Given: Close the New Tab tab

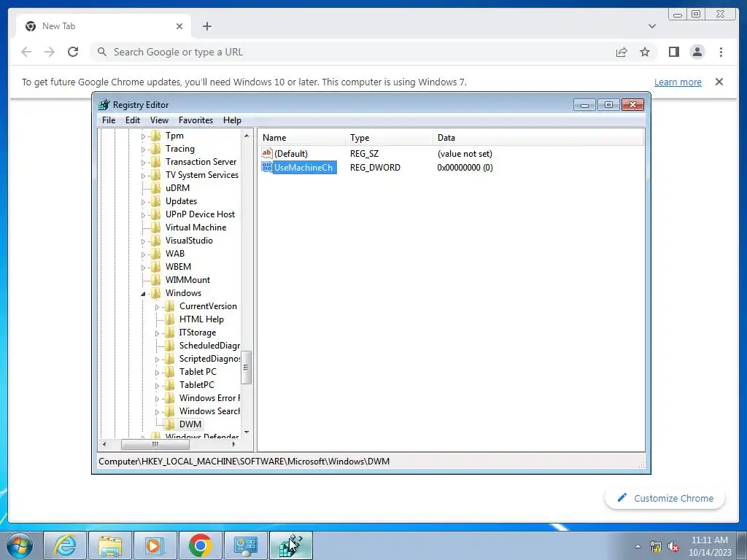Looking at the screenshot, I should coord(179,26).
